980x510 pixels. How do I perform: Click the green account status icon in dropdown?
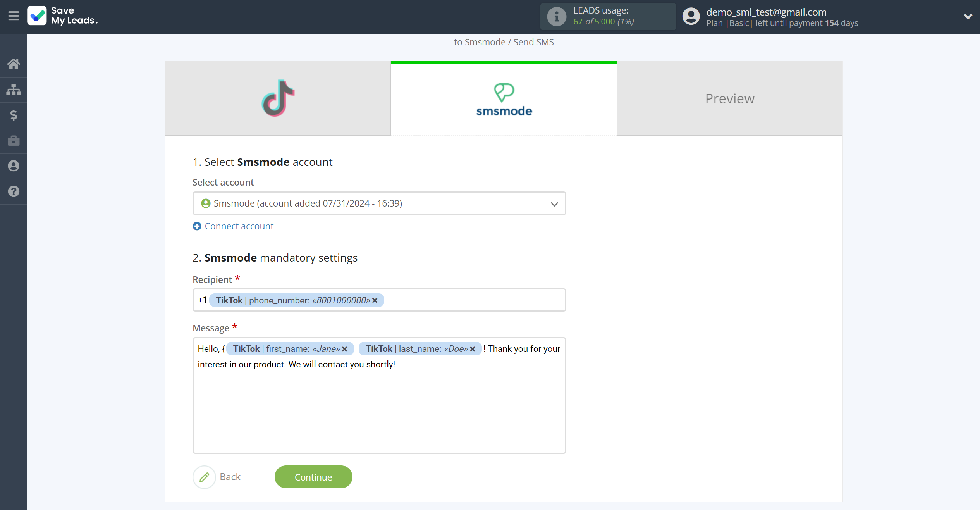(x=206, y=203)
